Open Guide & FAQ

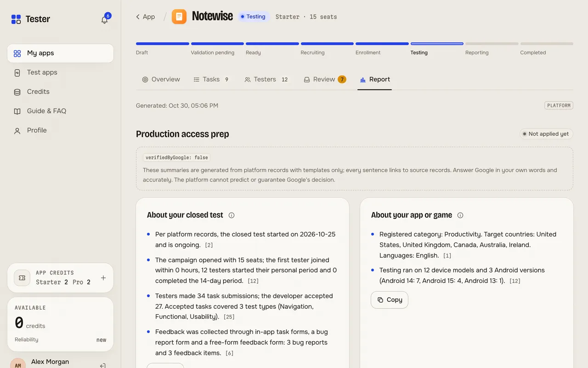point(60,111)
